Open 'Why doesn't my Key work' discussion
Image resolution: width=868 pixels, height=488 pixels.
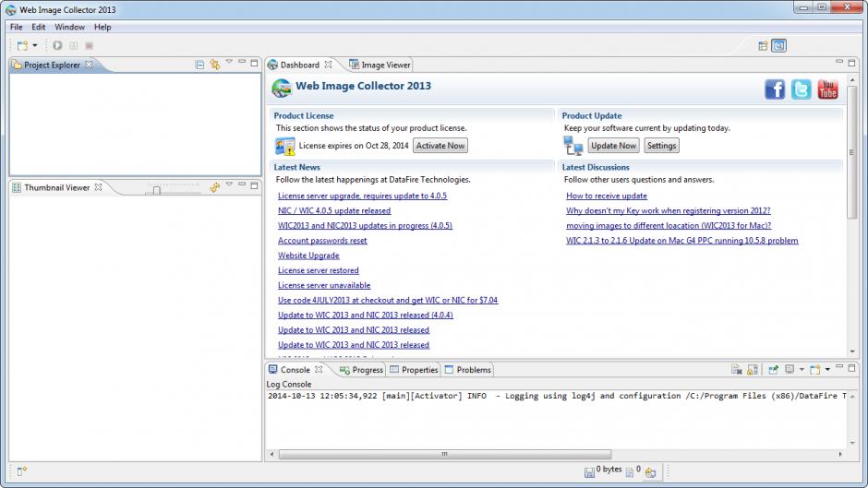(669, 211)
